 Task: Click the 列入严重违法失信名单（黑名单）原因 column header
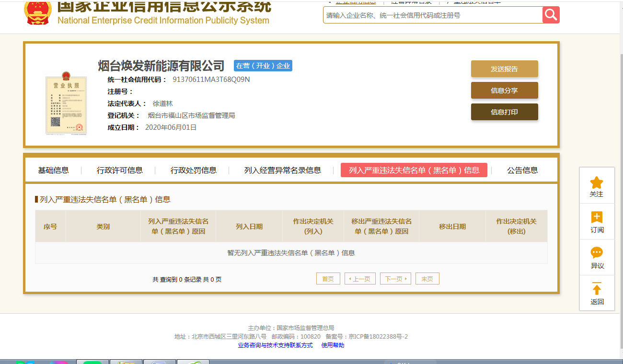pos(178,227)
